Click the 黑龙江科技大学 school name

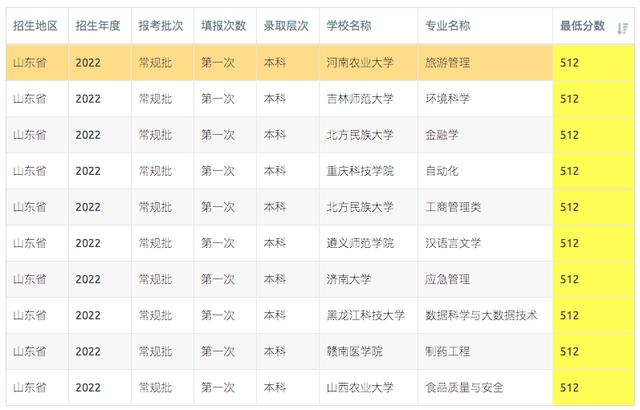(366, 315)
